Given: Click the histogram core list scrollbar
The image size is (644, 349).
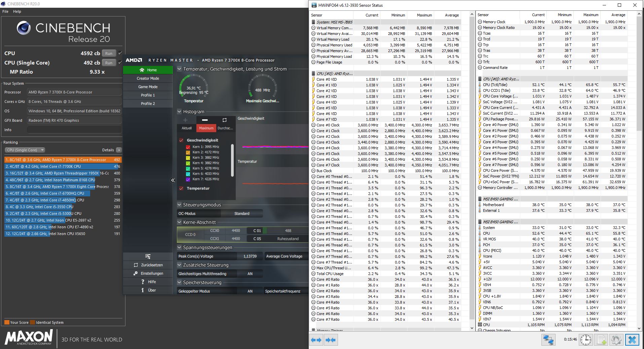Looking at the screenshot, I should [232, 160].
